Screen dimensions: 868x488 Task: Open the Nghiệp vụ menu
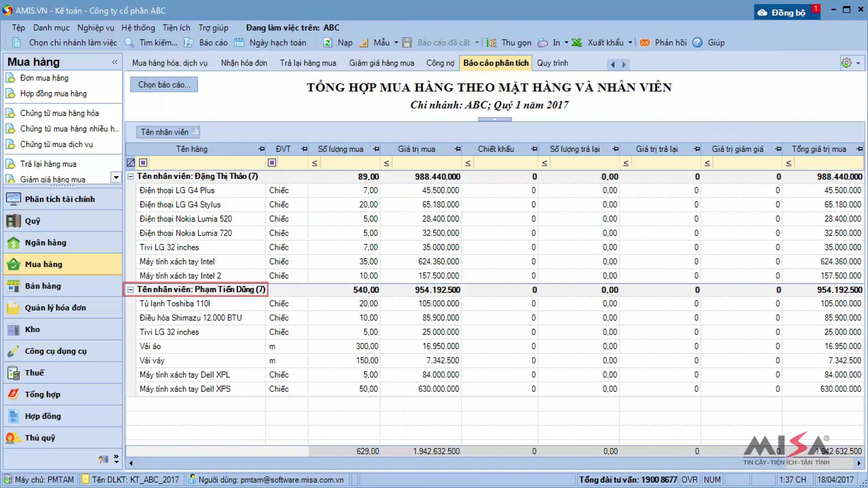95,28
